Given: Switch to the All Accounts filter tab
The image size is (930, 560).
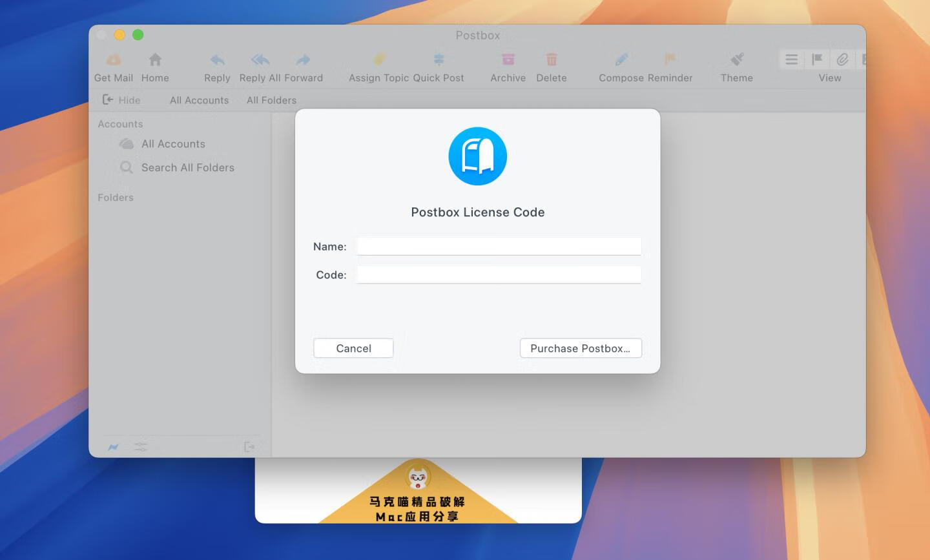Looking at the screenshot, I should point(200,100).
